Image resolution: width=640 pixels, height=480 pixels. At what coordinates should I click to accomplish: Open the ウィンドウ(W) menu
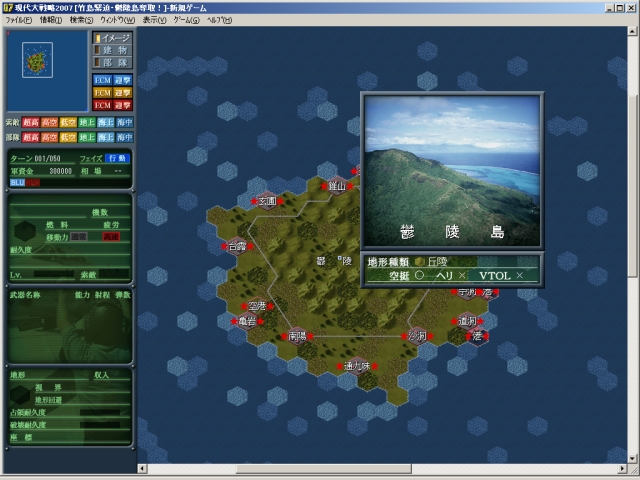(118, 20)
